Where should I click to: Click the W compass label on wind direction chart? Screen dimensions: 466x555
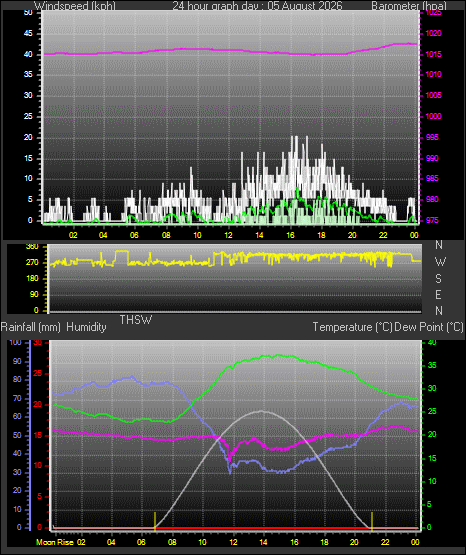click(440, 262)
